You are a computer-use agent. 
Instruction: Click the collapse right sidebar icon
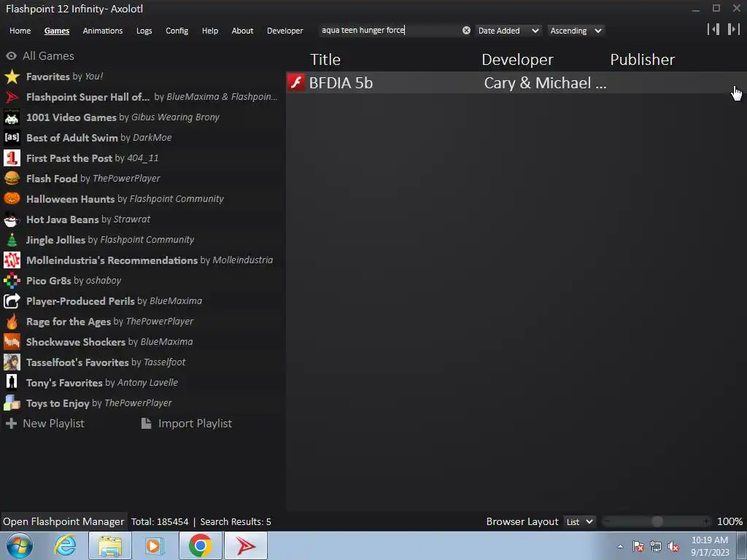(x=733, y=29)
